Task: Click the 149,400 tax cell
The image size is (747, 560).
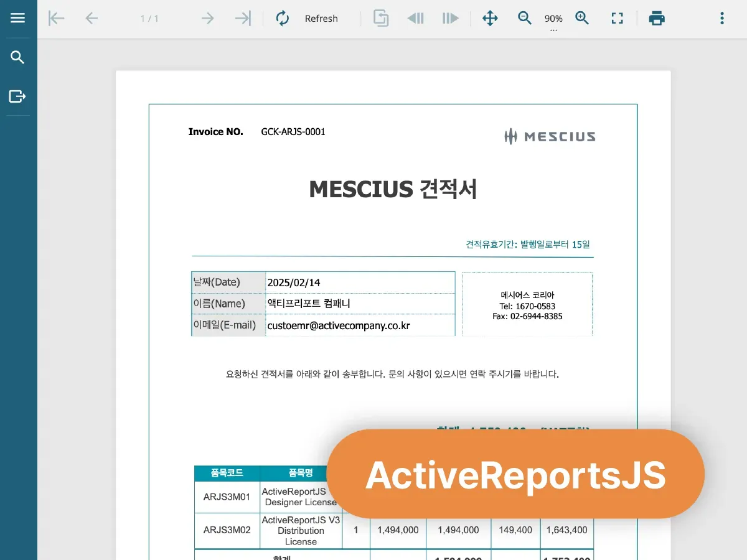Action: point(516,530)
